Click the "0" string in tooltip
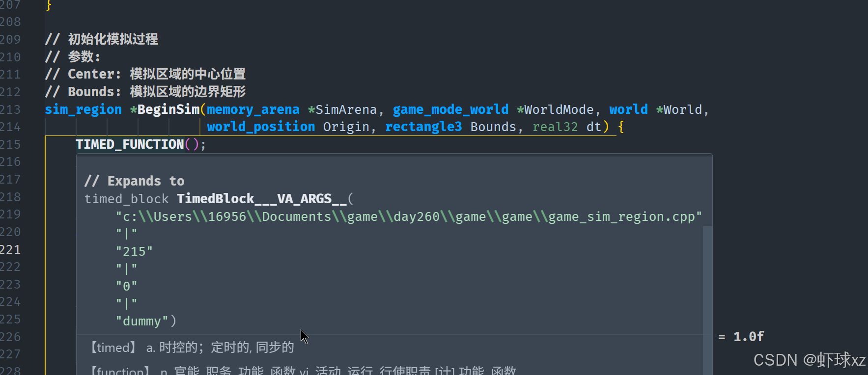 pos(126,286)
